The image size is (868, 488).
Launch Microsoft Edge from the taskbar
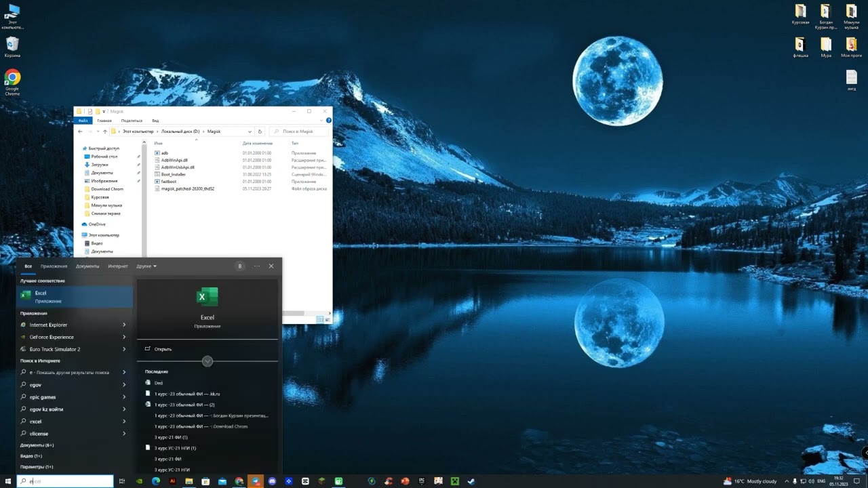coord(155,481)
